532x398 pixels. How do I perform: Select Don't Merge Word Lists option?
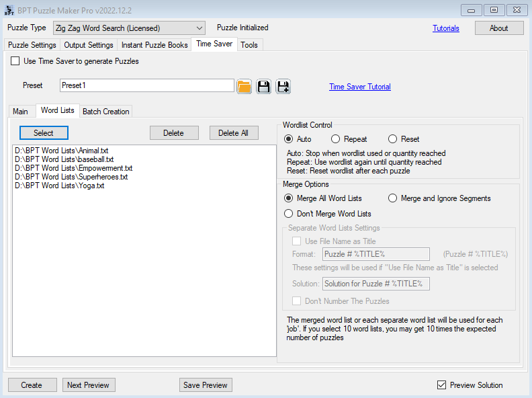[289, 214]
